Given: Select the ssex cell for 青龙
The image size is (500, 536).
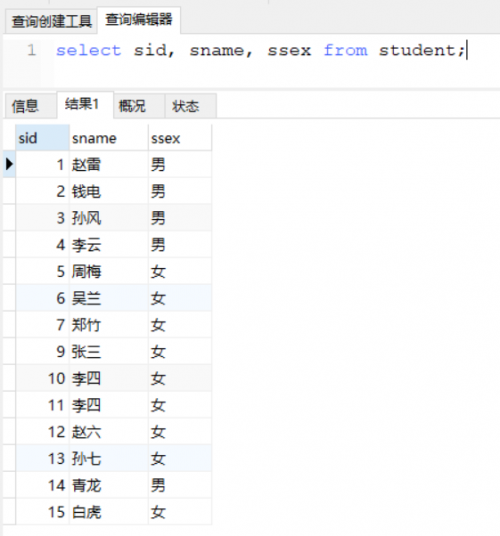Looking at the screenshot, I should pos(180,485).
